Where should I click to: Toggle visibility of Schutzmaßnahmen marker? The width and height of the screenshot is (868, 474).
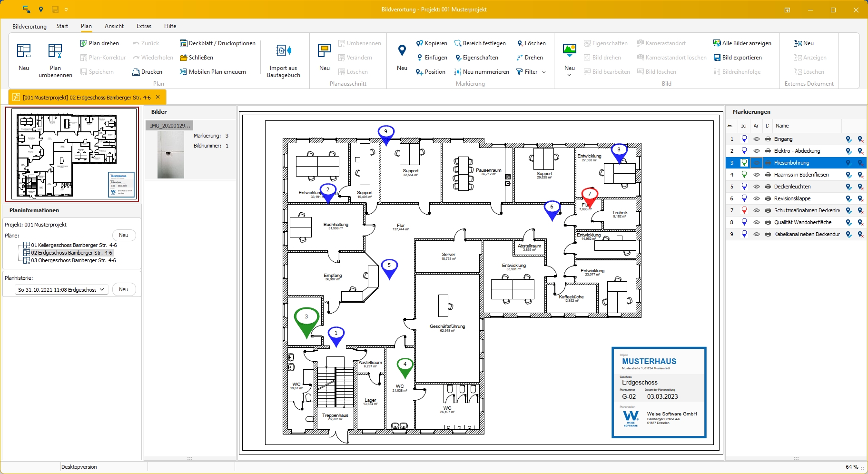756,210
